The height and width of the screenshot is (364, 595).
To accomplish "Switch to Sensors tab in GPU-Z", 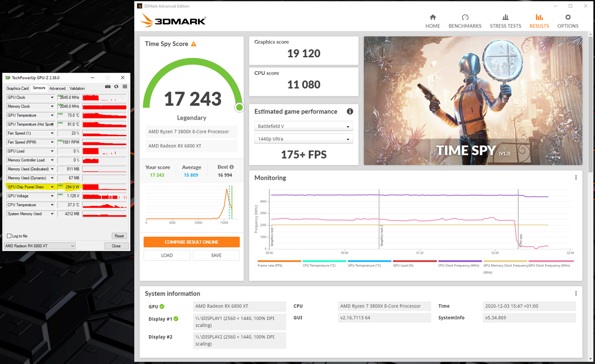I will coord(39,88).
